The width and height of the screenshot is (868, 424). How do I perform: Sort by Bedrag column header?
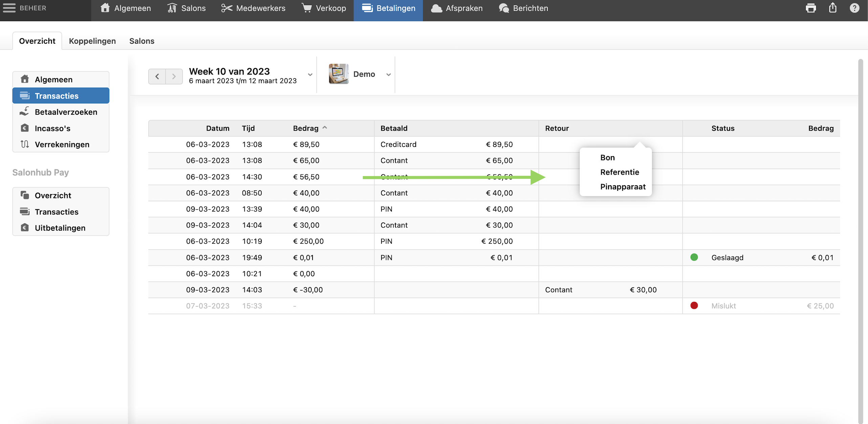(306, 128)
